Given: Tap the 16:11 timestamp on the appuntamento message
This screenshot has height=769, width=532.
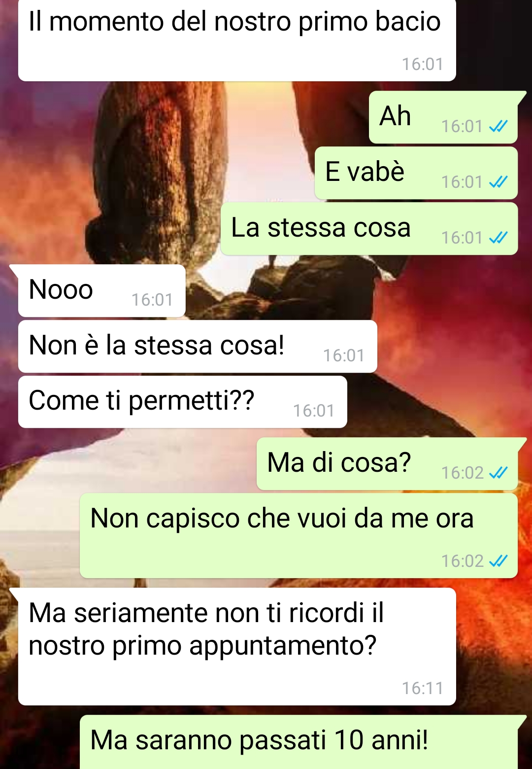Looking at the screenshot, I should (x=423, y=688).
